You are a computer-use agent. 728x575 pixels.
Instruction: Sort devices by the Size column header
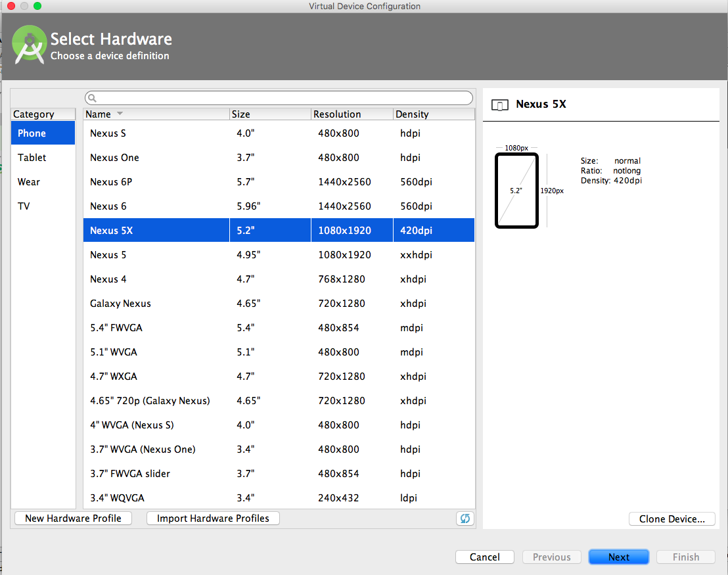(240, 114)
